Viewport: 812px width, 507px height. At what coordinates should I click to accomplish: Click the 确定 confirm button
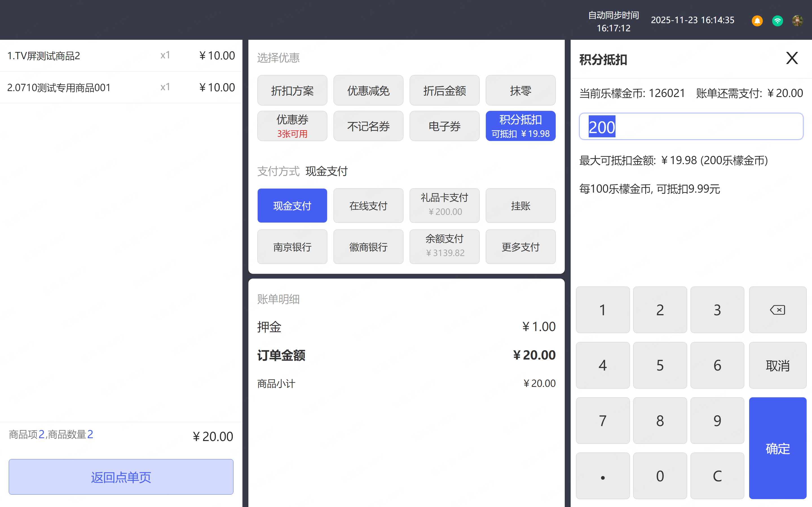coord(777,448)
